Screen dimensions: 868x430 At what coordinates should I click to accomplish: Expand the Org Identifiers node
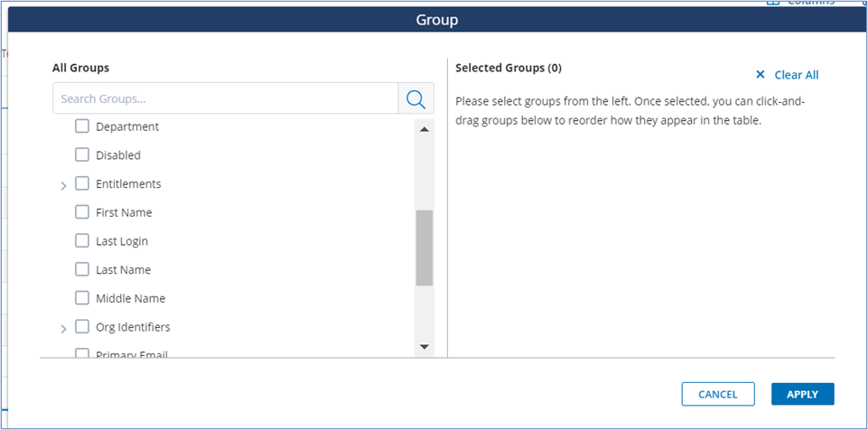63,328
